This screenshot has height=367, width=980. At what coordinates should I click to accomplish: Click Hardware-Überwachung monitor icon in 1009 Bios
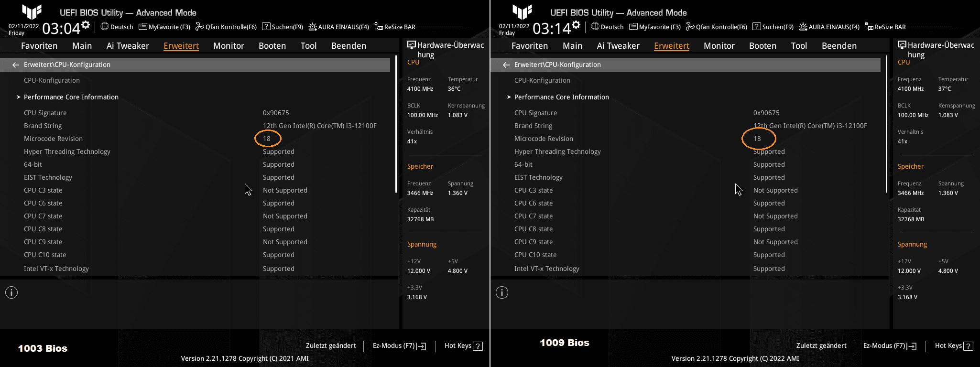click(x=902, y=45)
